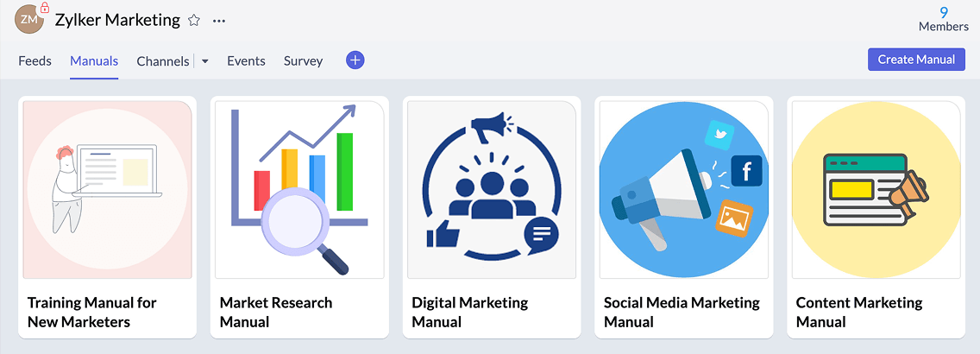Open Training Manual for New Marketers thumbnail

107,190
